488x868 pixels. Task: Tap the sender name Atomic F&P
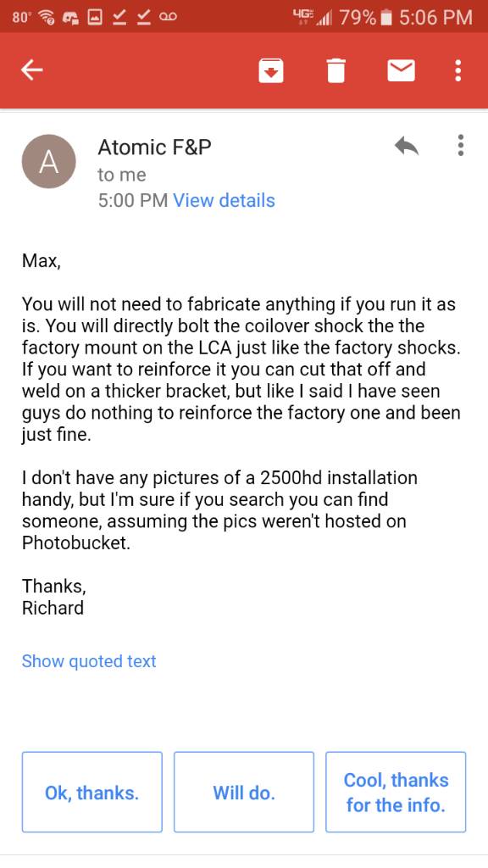(x=154, y=147)
